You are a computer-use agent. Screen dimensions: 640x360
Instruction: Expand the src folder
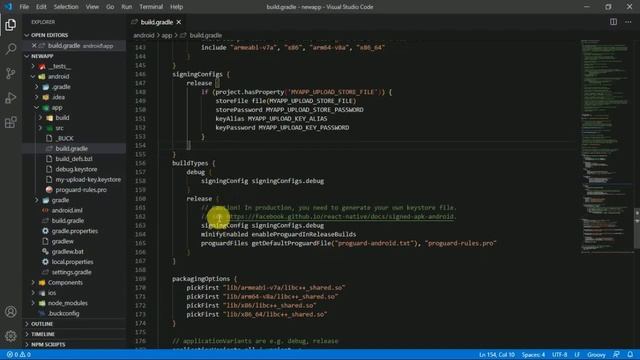[74, 128]
